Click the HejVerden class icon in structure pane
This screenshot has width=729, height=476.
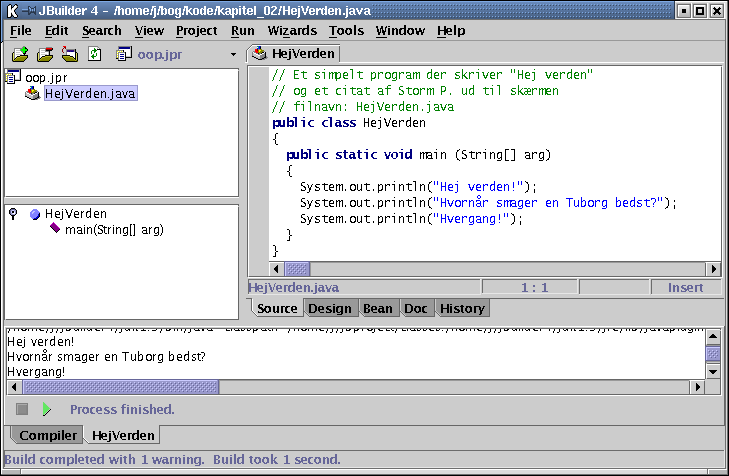point(35,214)
